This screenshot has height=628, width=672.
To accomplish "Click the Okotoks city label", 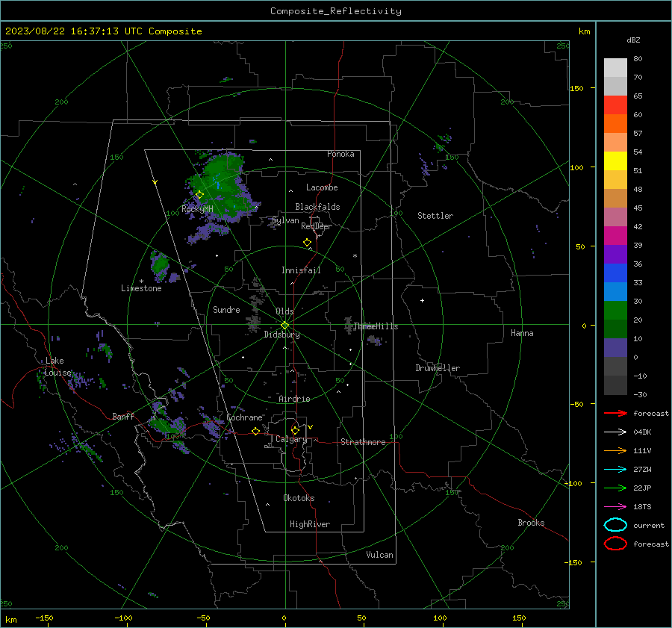I will coord(299,498).
